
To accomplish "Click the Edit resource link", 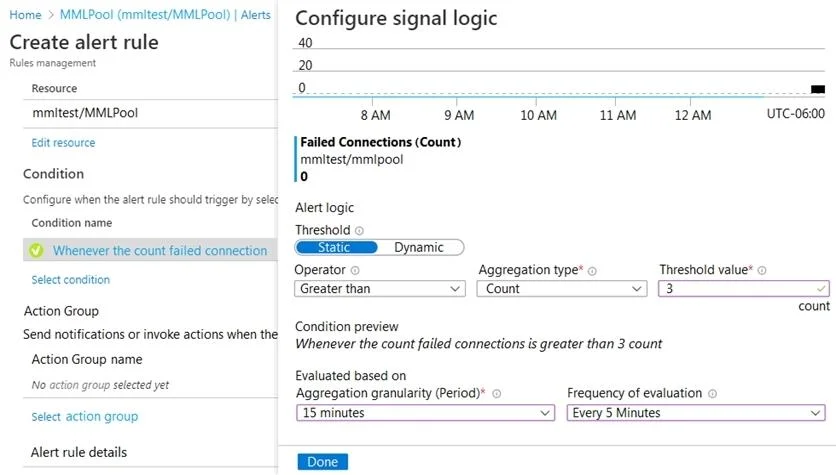I will [63, 143].
